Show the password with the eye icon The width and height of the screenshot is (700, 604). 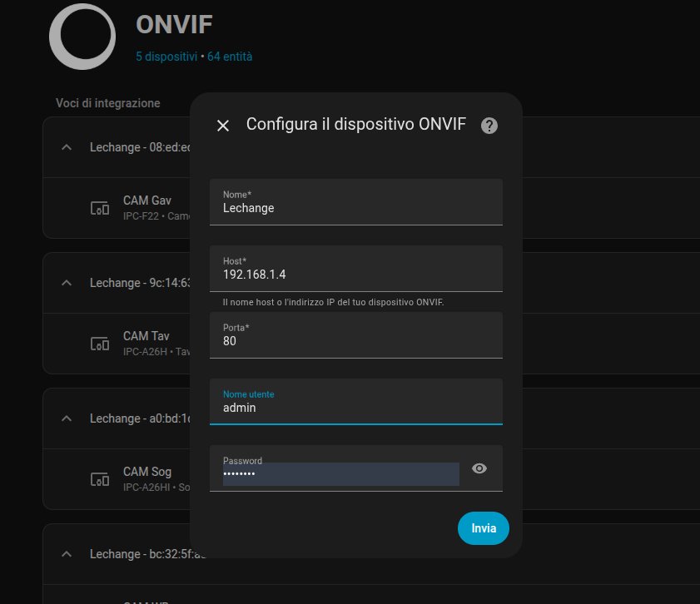pyautogui.click(x=479, y=468)
